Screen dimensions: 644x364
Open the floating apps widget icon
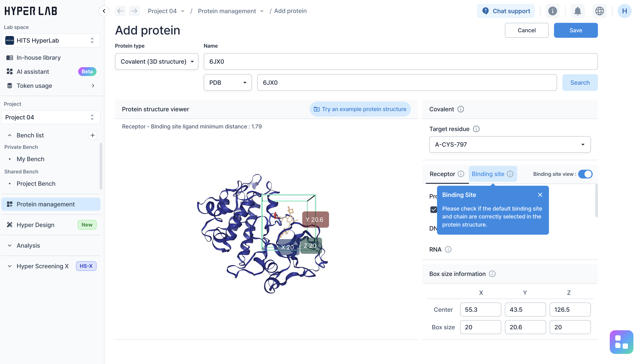(621, 342)
